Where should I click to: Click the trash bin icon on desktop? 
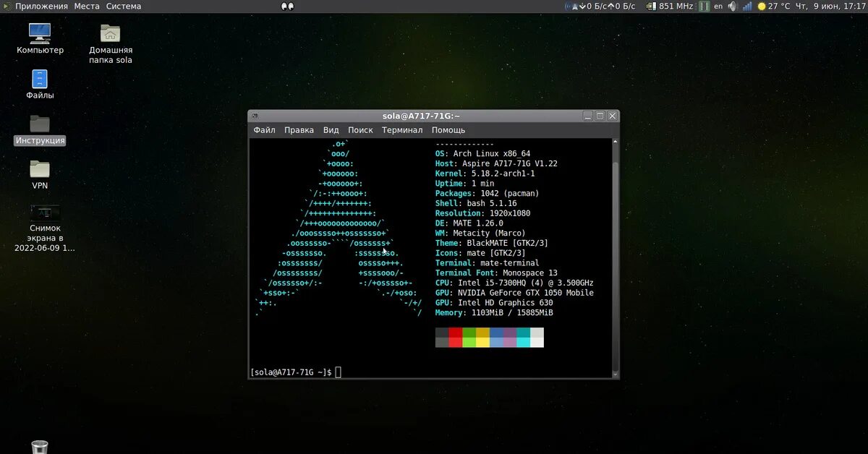point(40,447)
